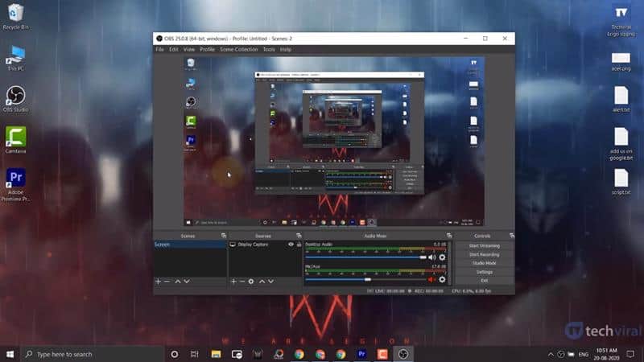Open Cortana from the taskbar
The image size is (644, 362).
pyautogui.click(x=175, y=354)
